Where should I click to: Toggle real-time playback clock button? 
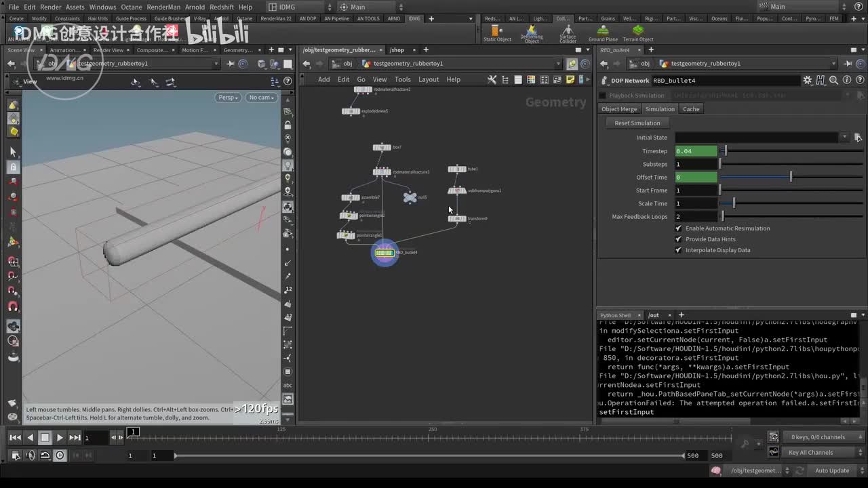(x=60, y=455)
